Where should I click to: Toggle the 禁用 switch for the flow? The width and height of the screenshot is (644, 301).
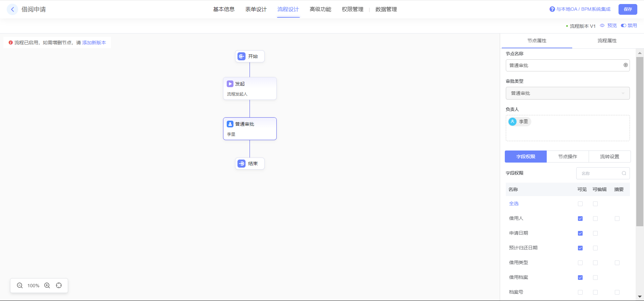click(x=624, y=25)
